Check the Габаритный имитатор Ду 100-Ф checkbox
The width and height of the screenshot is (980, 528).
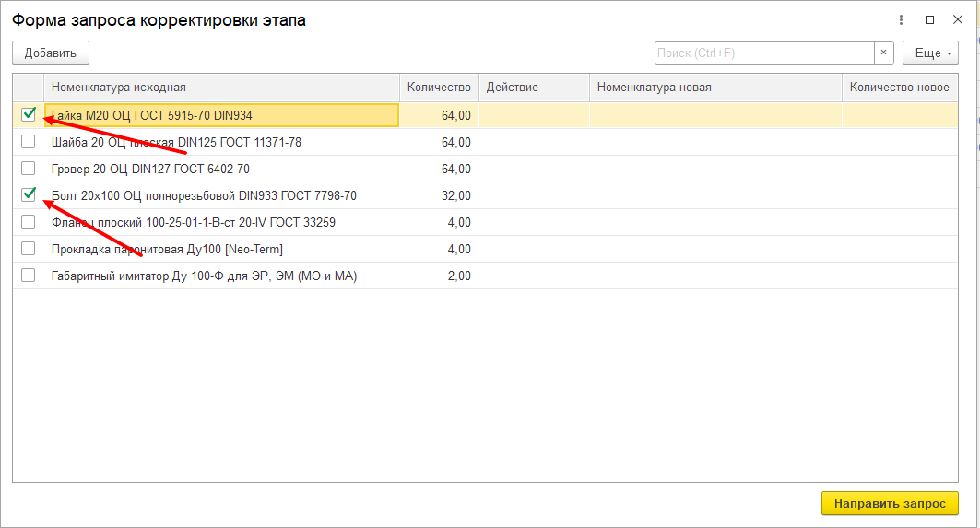tap(29, 276)
